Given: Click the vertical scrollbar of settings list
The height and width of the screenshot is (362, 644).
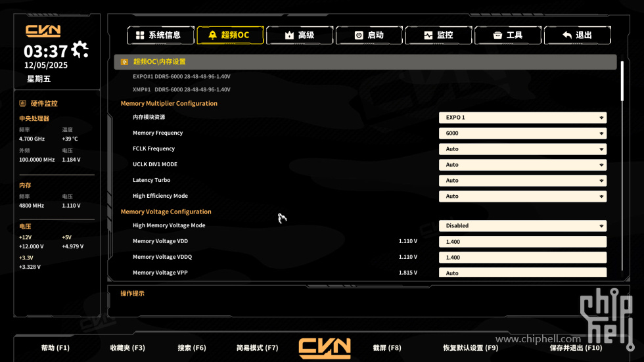Looking at the screenshot, I should click(622, 81).
